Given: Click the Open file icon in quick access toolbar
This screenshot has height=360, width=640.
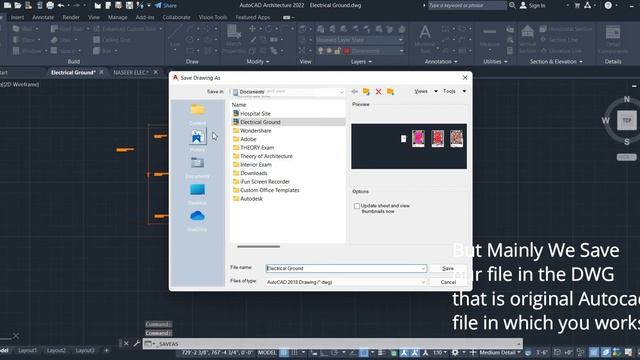Looking at the screenshot, I should point(18,5).
